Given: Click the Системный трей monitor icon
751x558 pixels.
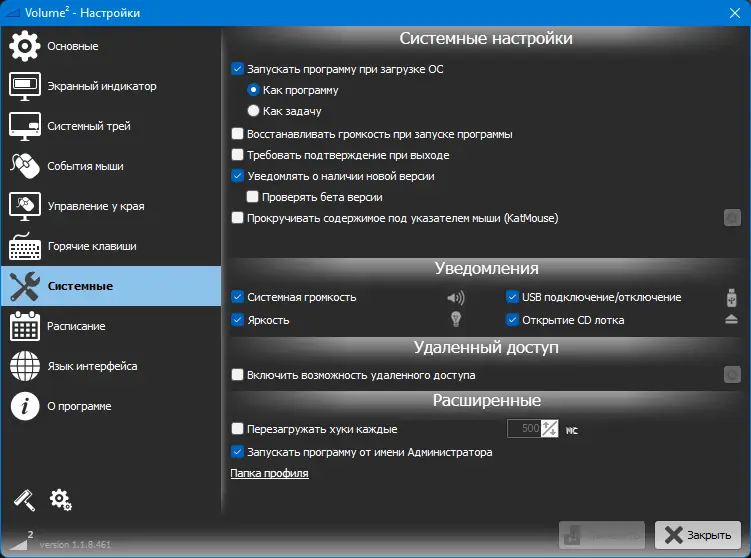Looking at the screenshot, I should [24, 126].
